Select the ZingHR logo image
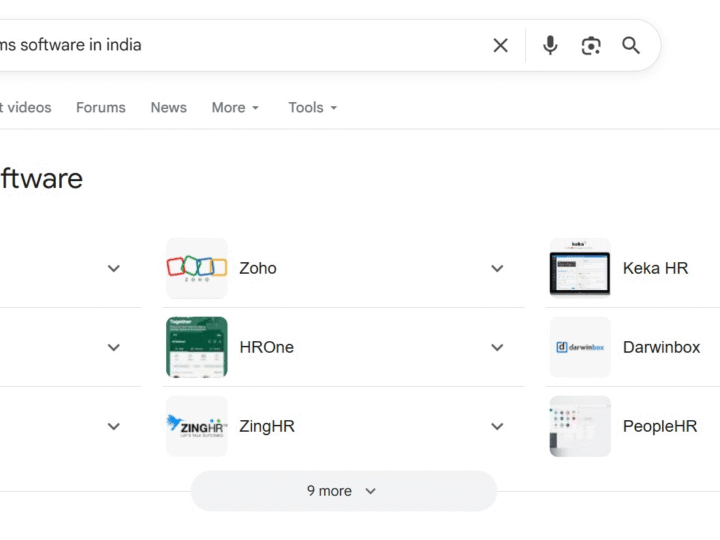Viewport: 720px width, 540px height. point(197,426)
